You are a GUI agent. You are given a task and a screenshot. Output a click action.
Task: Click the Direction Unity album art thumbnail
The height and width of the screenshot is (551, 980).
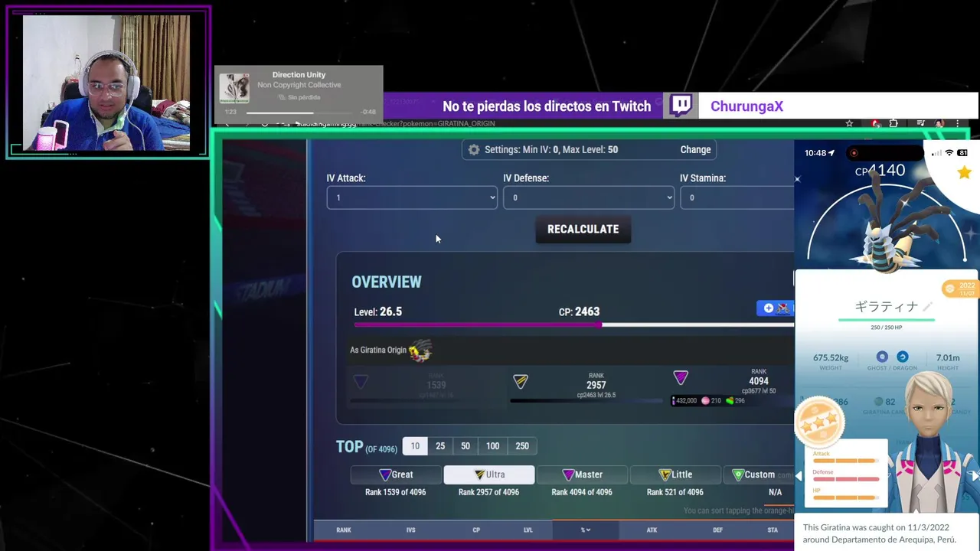point(234,89)
